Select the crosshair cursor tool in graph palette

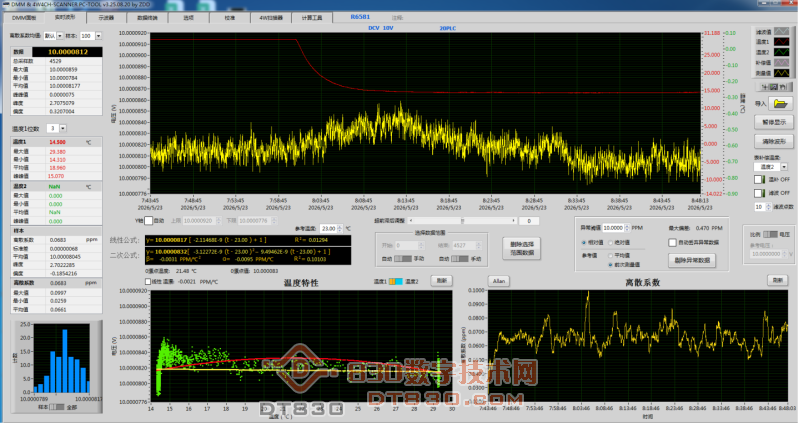[765, 87]
